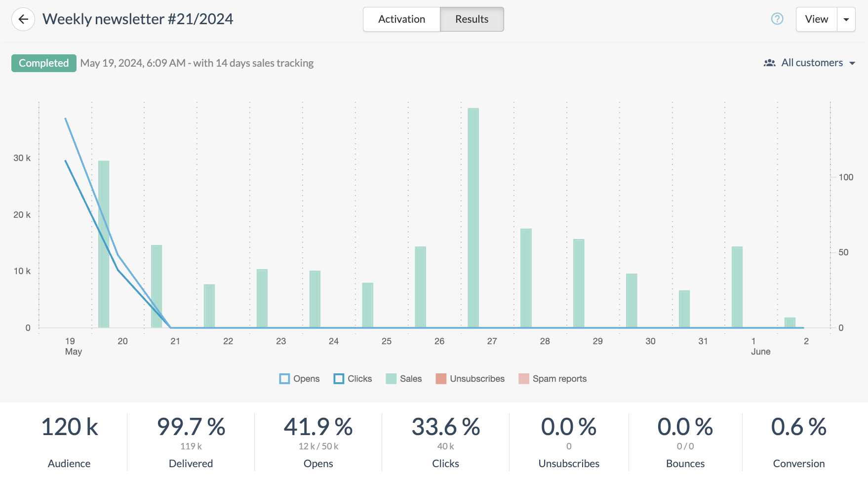Open the help question mark icon

pyautogui.click(x=777, y=19)
